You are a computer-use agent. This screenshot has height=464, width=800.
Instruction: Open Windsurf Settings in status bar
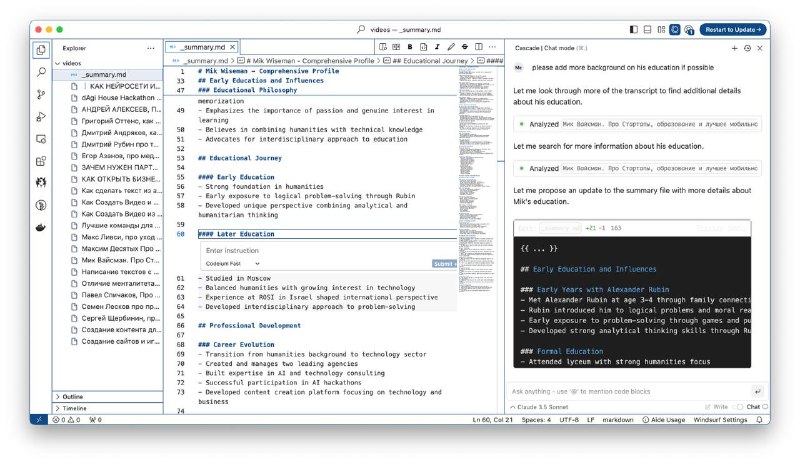click(x=720, y=420)
